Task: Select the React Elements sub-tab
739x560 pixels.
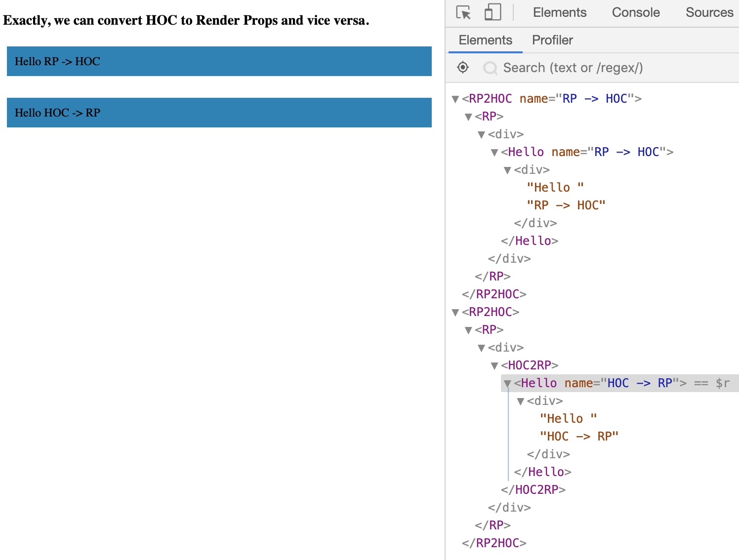Action: pyautogui.click(x=485, y=40)
